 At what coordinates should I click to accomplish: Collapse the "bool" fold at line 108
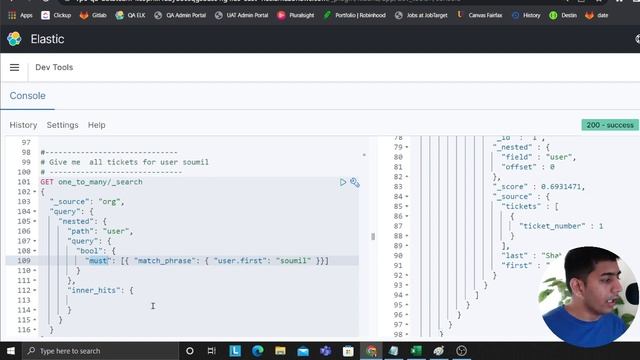pos(35,251)
